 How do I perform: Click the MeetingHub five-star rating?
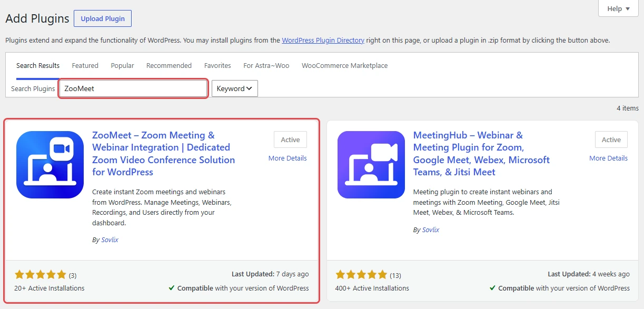pos(362,274)
